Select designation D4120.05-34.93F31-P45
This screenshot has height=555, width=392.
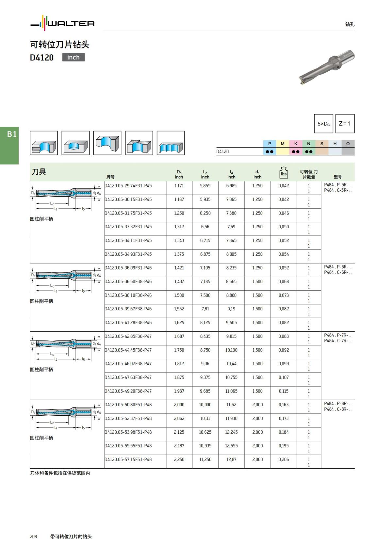128,254
